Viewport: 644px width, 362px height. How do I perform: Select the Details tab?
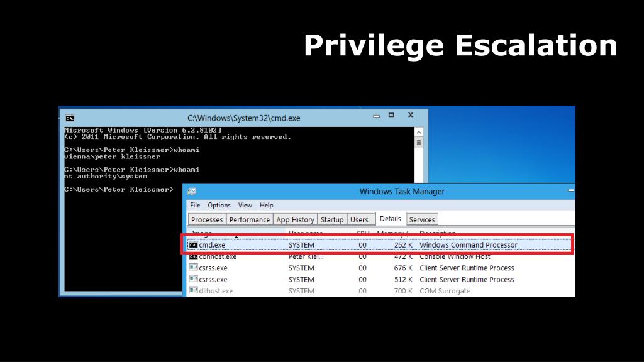[x=391, y=219]
